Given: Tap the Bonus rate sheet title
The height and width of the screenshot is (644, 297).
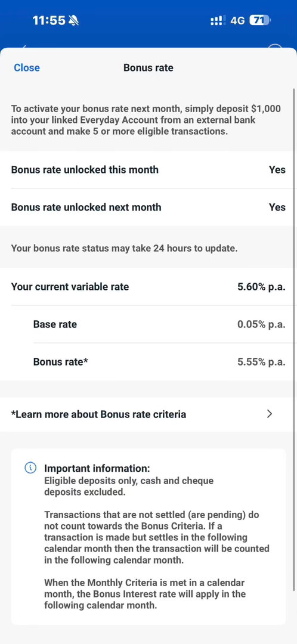Looking at the screenshot, I should tap(148, 68).
